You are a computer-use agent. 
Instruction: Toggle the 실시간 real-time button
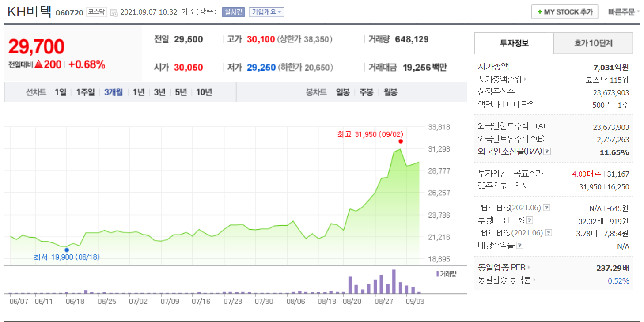click(x=233, y=12)
